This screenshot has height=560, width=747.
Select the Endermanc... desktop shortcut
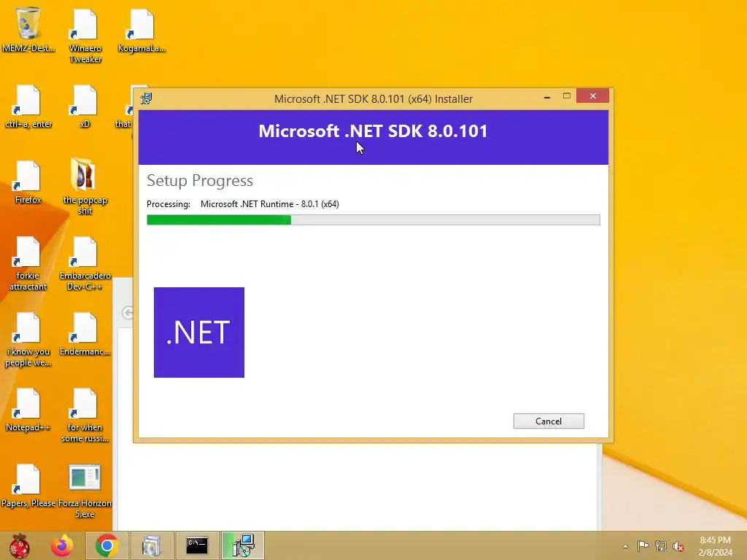pos(85,334)
